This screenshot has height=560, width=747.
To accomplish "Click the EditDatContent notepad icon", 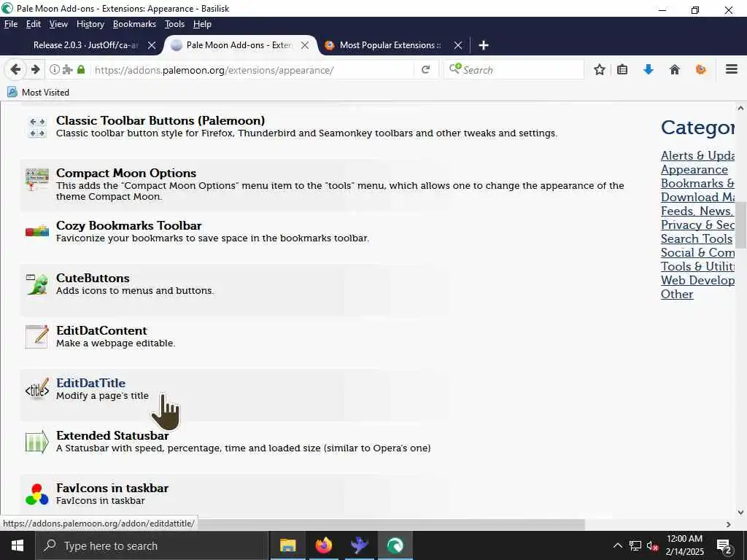I will [37, 337].
